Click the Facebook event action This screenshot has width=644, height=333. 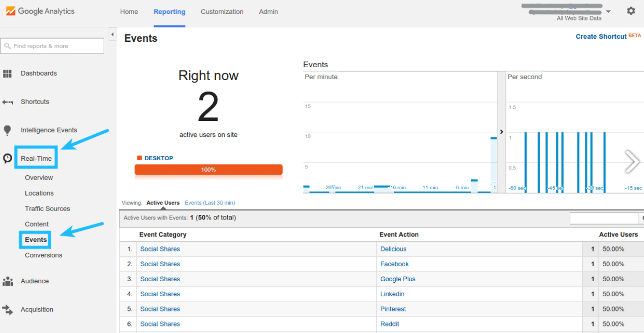point(394,264)
